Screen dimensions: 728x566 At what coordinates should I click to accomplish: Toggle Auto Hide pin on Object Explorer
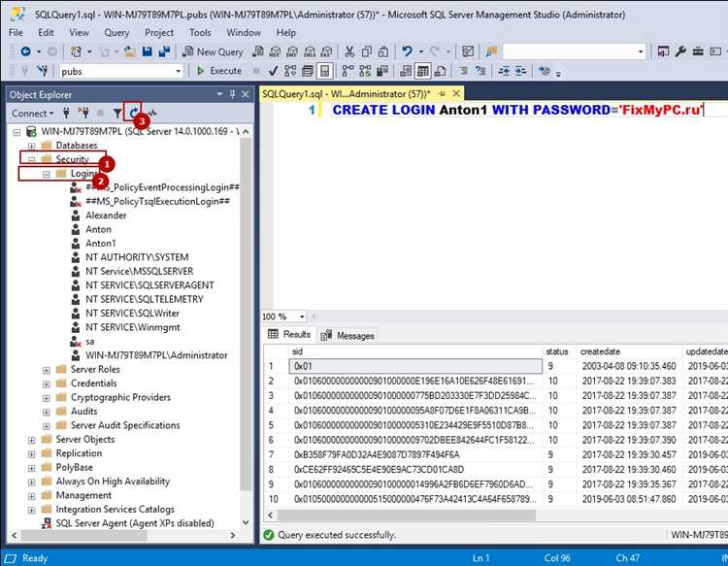232,94
